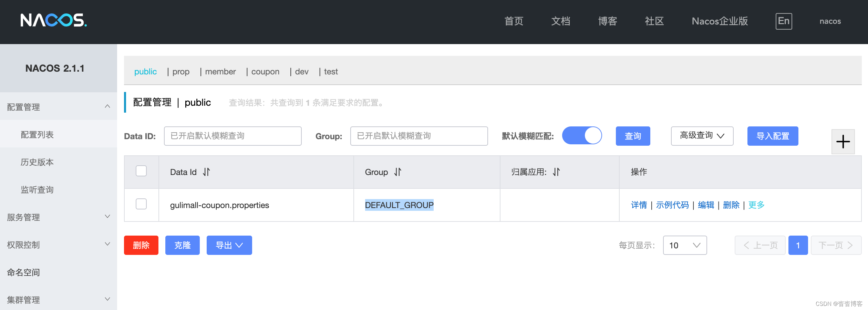Select public namespace tab

(x=145, y=72)
